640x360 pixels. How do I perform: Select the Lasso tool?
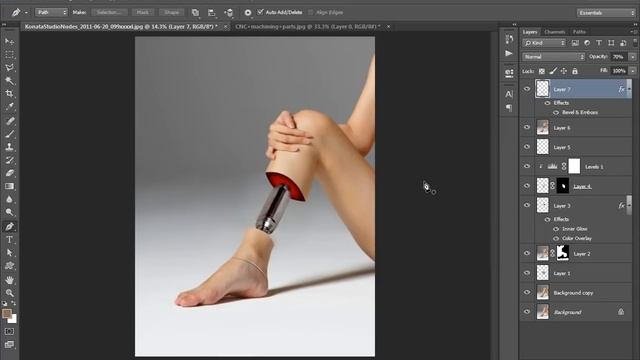pos(9,67)
